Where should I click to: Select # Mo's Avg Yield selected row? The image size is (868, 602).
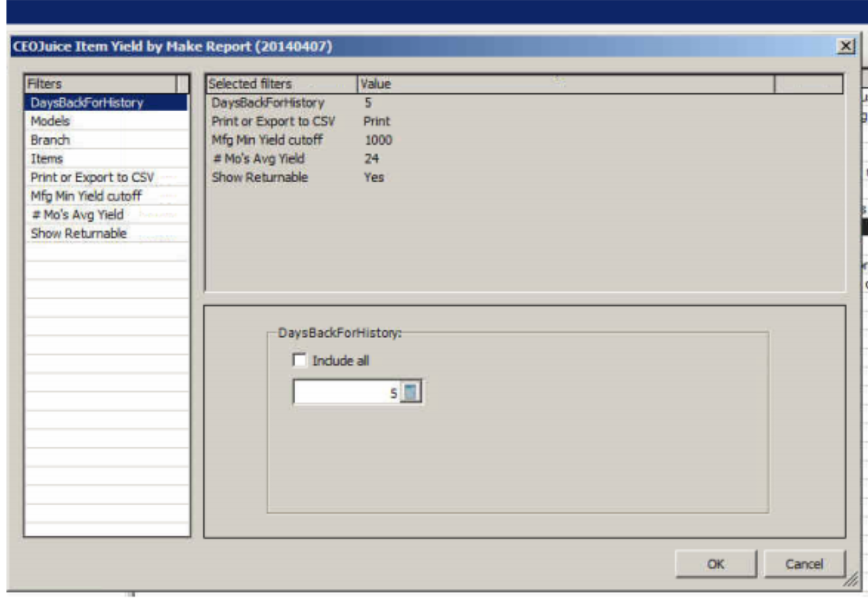[x=524, y=159]
